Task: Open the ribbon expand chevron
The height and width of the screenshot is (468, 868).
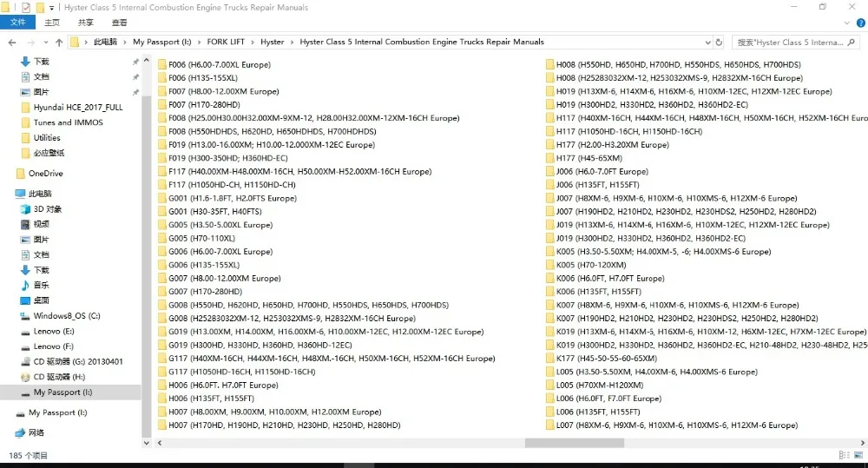Action: 846,23
